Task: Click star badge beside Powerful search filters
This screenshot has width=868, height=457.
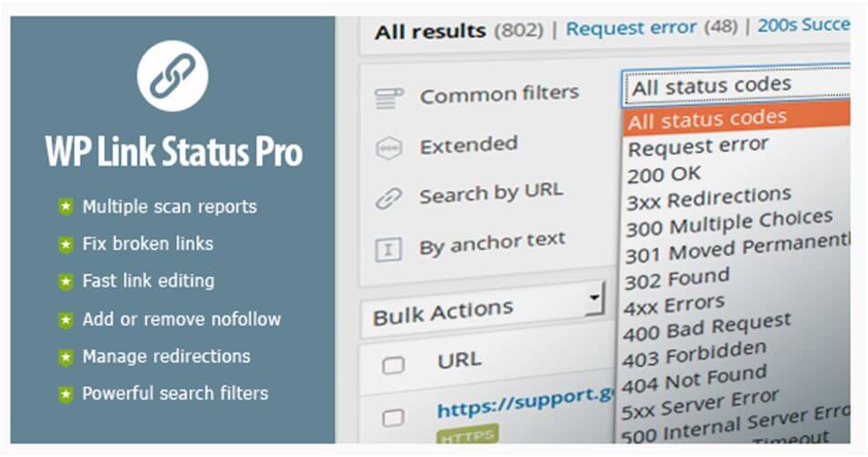Action: (x=66, y=394)
